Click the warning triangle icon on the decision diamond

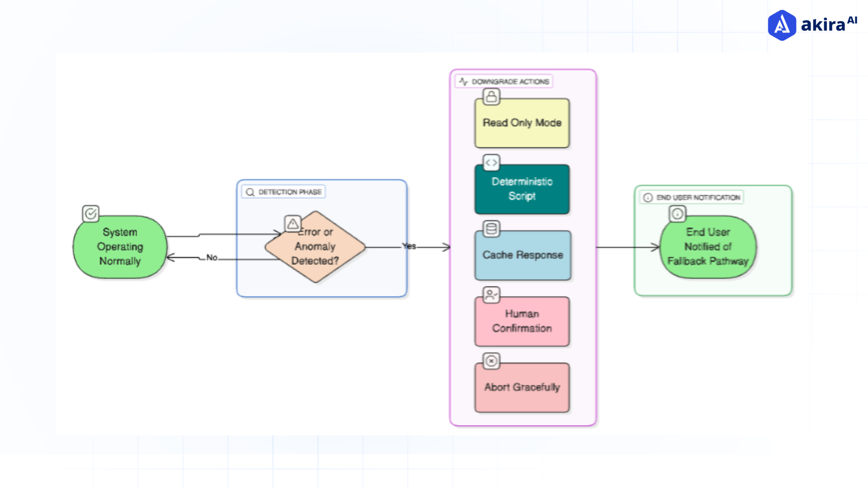pyautogui.click(x=292, y=223)
